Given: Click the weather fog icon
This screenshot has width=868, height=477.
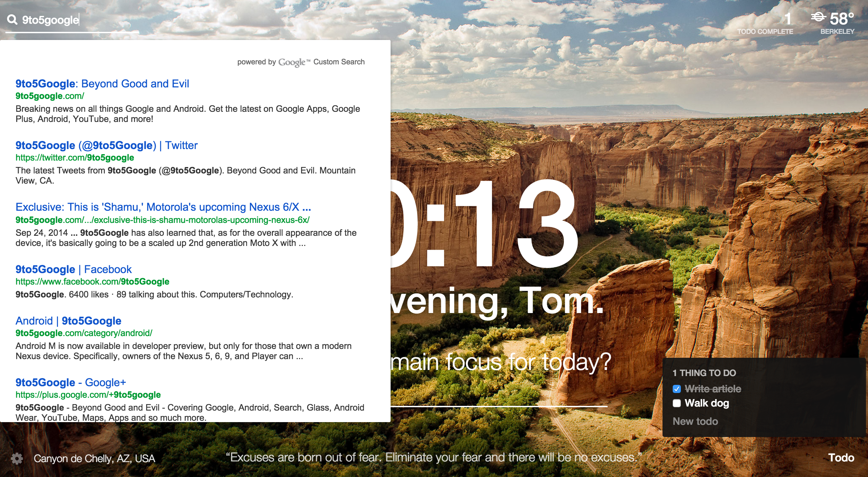Looking at the screenshot, I should [x=818, y=16].
